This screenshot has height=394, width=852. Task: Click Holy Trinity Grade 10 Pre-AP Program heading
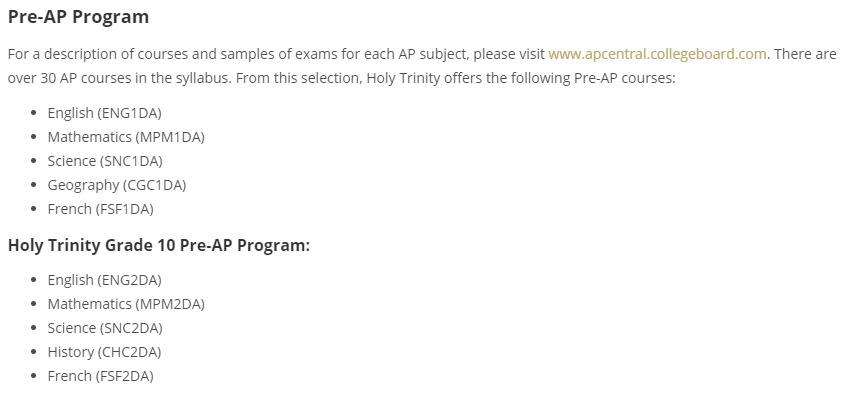[159, 245]
